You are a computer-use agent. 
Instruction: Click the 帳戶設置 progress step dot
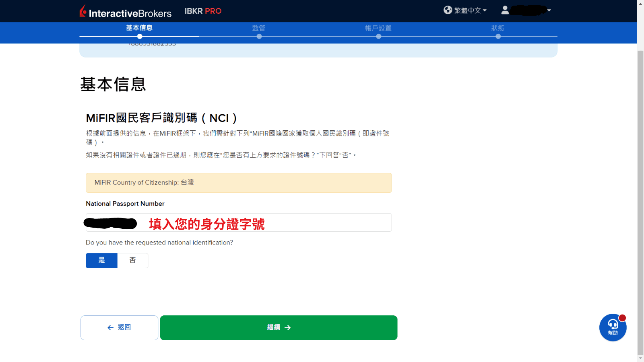(378, 36)
